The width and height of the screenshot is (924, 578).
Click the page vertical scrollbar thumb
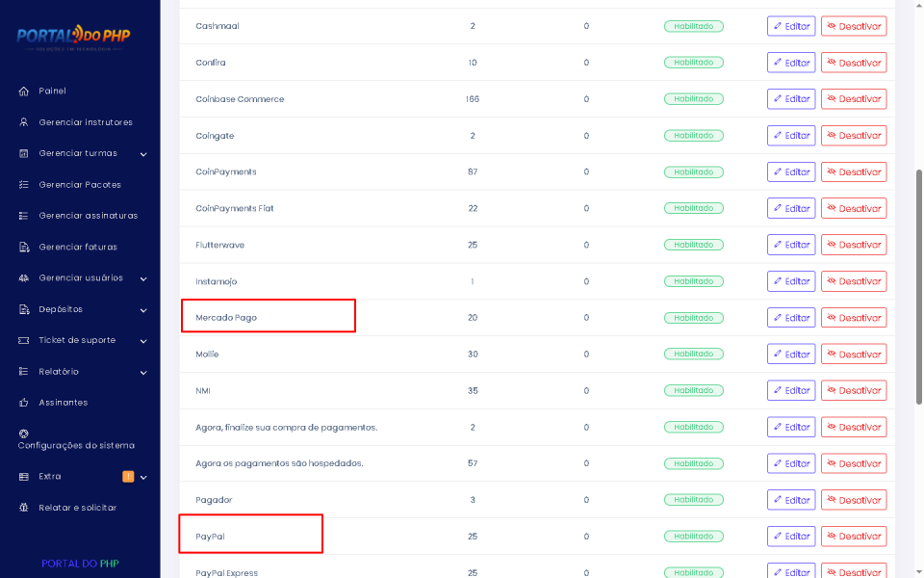click(x=918, y=287)
